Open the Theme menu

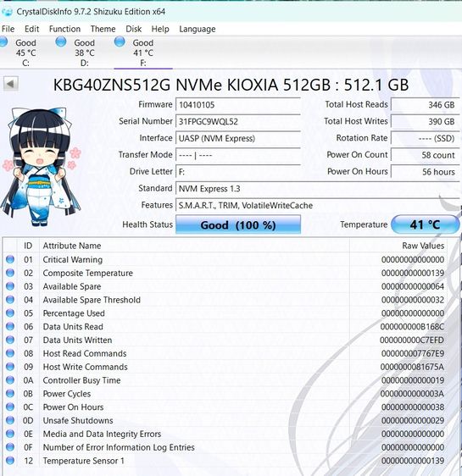point(103,29)
